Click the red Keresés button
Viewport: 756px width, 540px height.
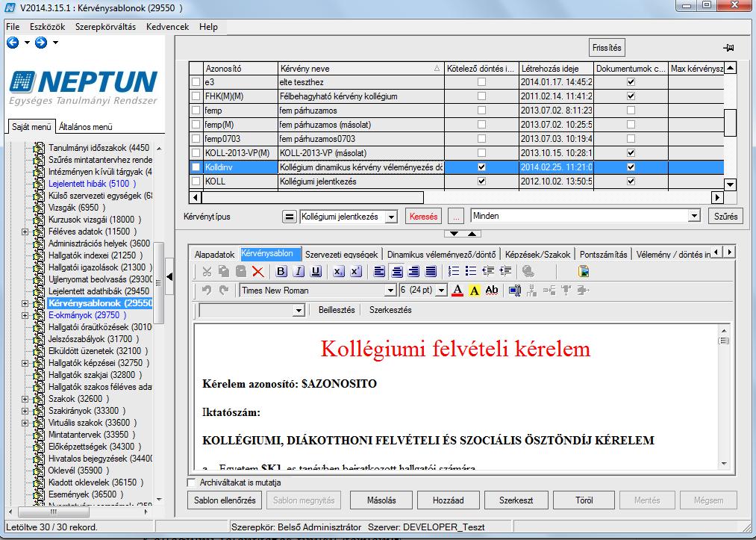coord(423,217)
